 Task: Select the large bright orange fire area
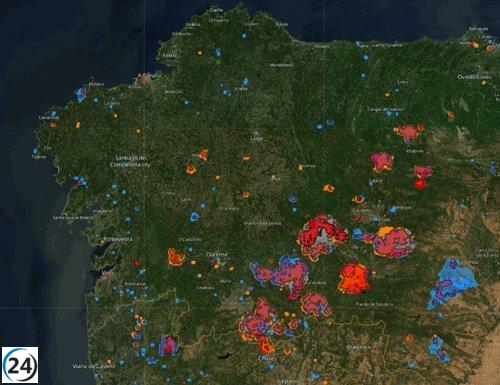click(354, 278)
